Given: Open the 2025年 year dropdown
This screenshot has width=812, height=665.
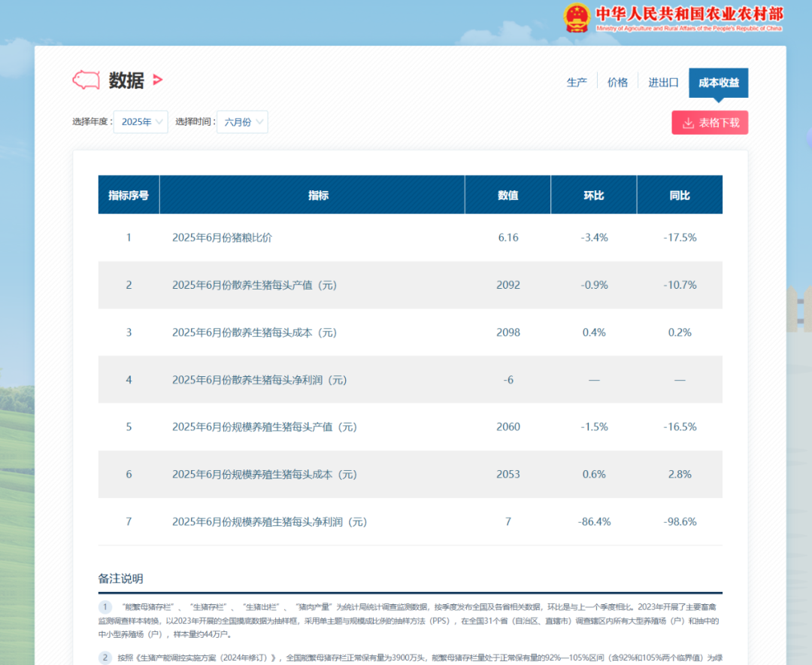Looking at the screenshot, I should [141, 122].
